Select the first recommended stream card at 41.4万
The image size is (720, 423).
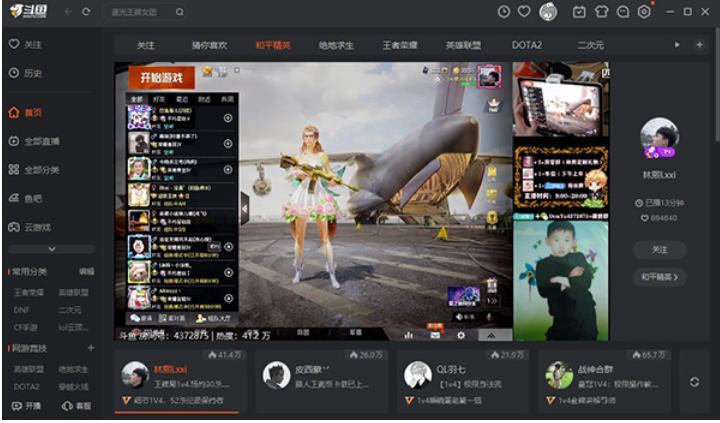181,381
